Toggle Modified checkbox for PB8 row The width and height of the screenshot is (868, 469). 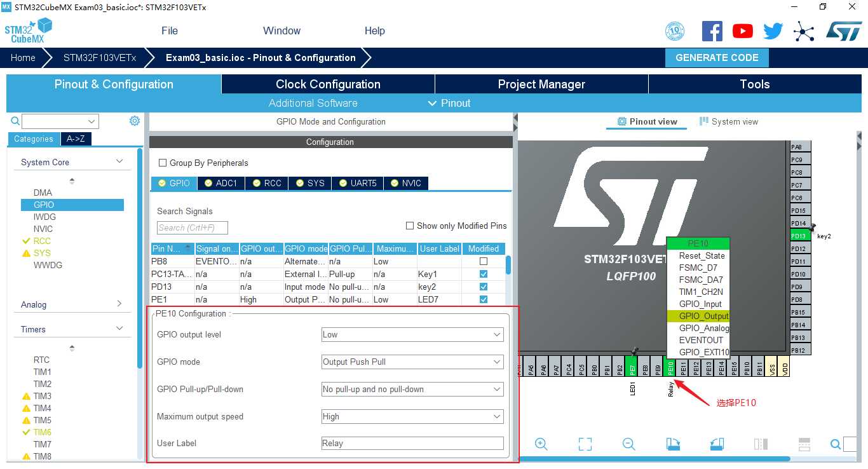click(x=484, y=261)
